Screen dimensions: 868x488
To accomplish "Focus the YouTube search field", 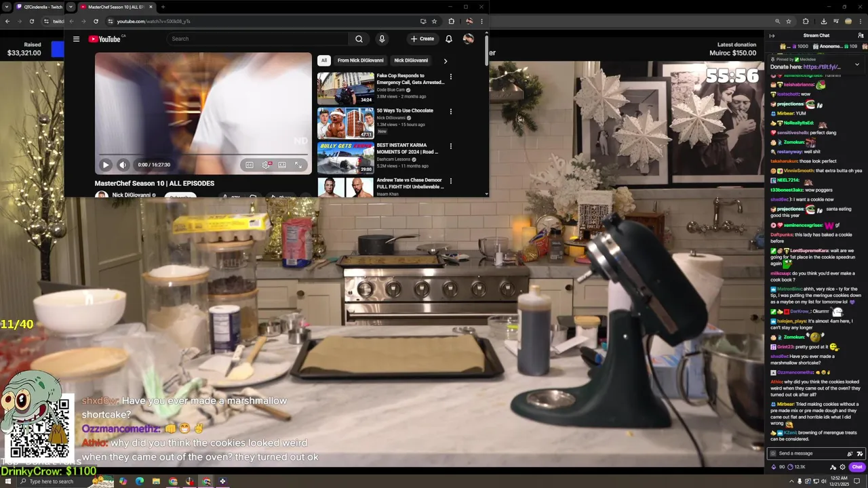I will (x=258, y=39).
